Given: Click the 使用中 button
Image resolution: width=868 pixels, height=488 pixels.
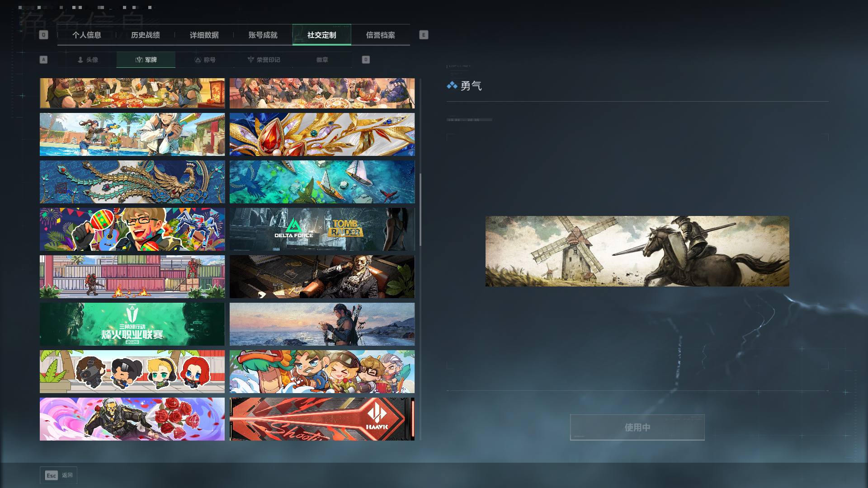Looking at the screenshot, I should tap(637, 427).
